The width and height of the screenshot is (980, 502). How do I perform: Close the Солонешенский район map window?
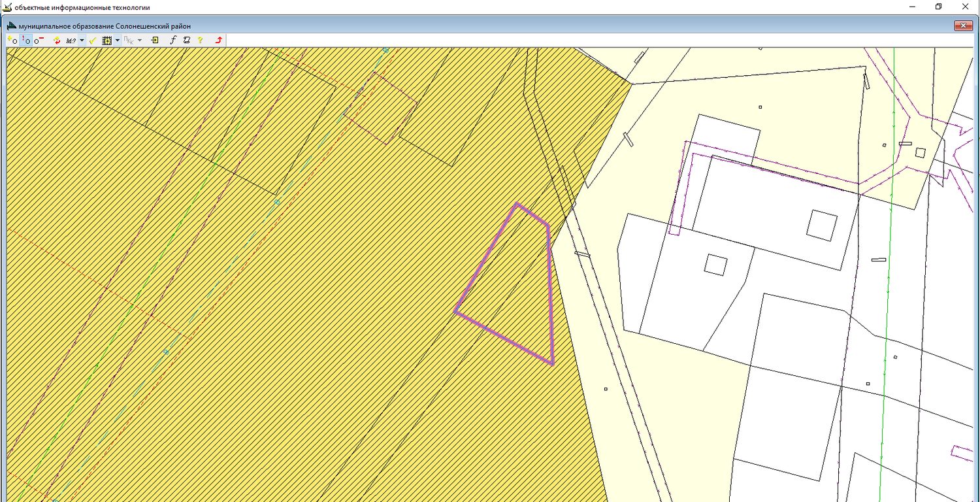[x=964, y=25]
